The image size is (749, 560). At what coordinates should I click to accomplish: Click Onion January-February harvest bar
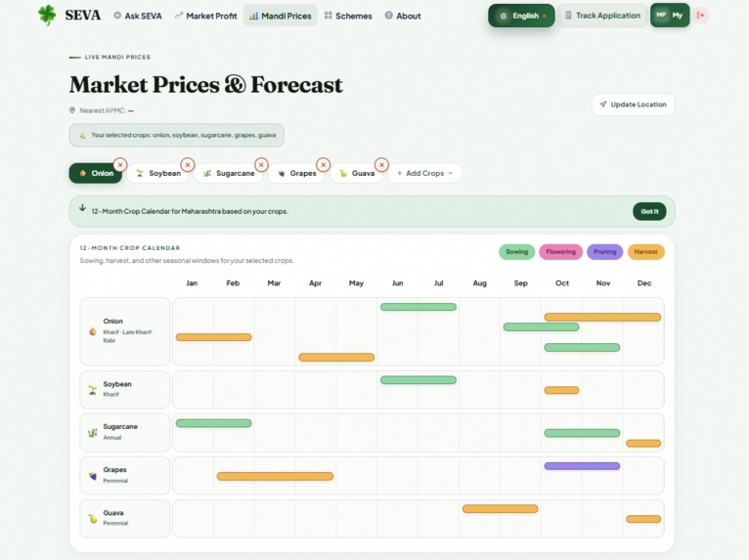click(x=213, y=337)
